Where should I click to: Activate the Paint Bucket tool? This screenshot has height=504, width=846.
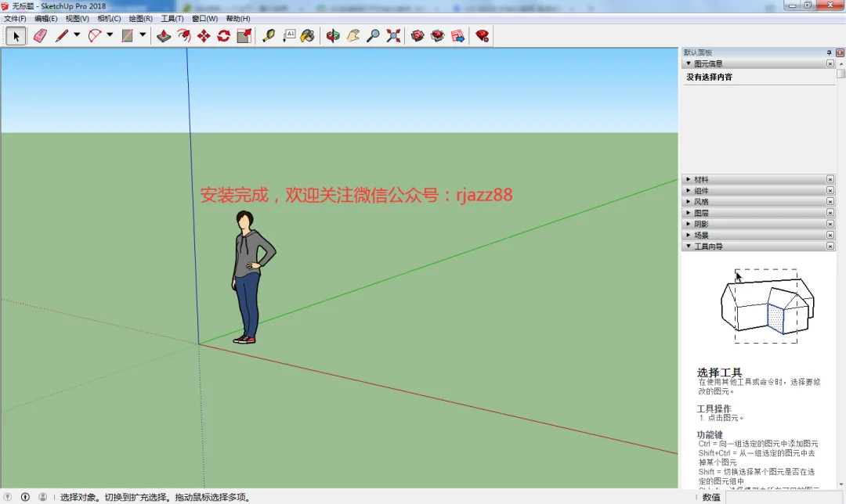(x=308, y=36)
